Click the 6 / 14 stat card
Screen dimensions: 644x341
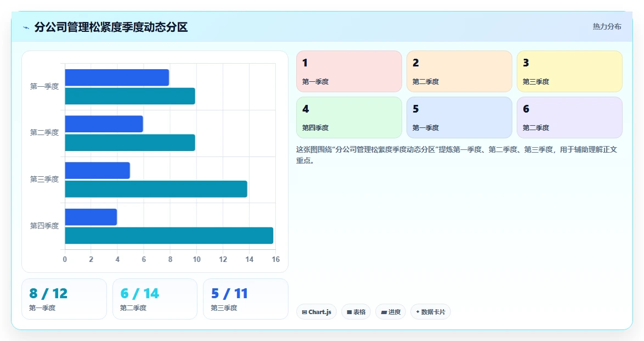tap(155, 299)
